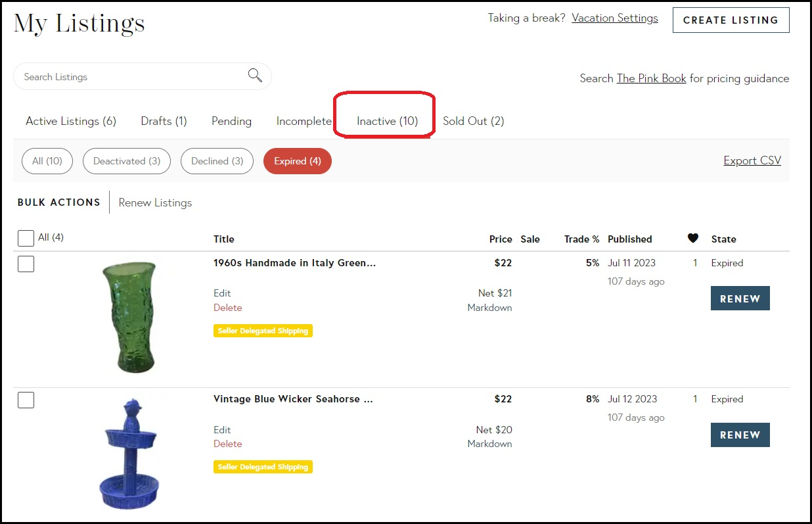Edit the Vintage Blue Wicker Seahorse listing
This screenshot has height=524, width=812.
point(222,429)
